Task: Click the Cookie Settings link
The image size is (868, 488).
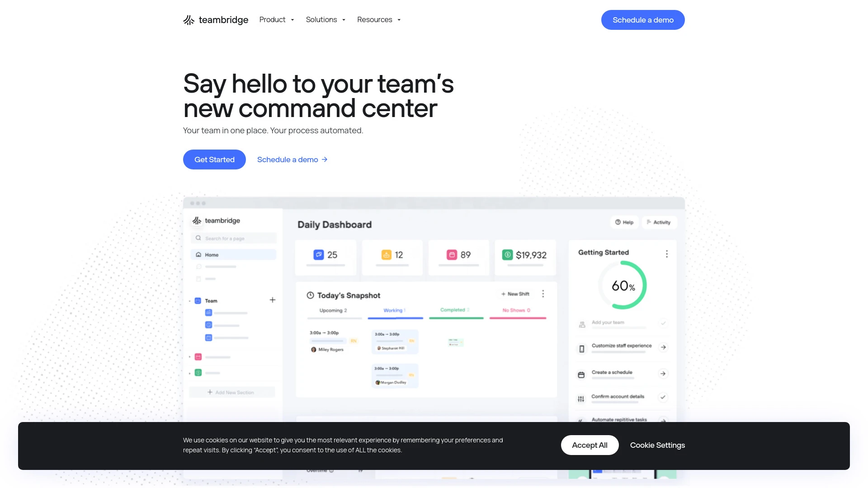Action: point(657,445)
